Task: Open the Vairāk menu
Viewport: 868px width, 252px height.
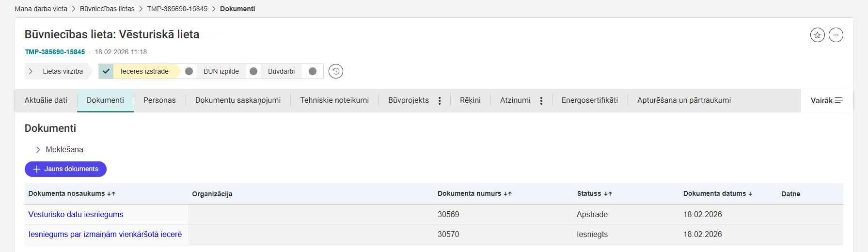Action: click(x=826, y=101)
